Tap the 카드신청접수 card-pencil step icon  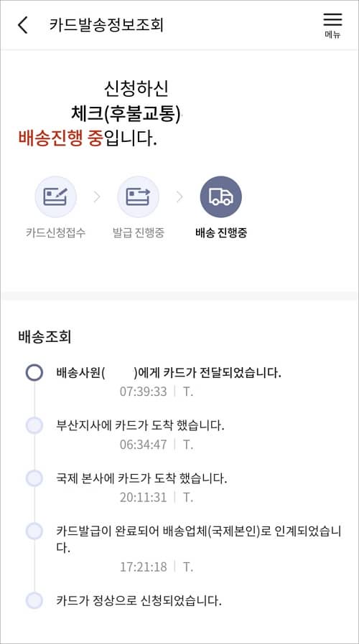click(x=55, y=196)
